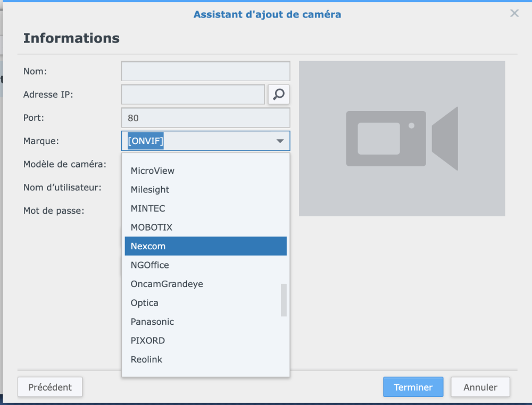This screenshot has height=405, width=532.
Task: Pick Optica from the brand list
Action: (145, 303)
